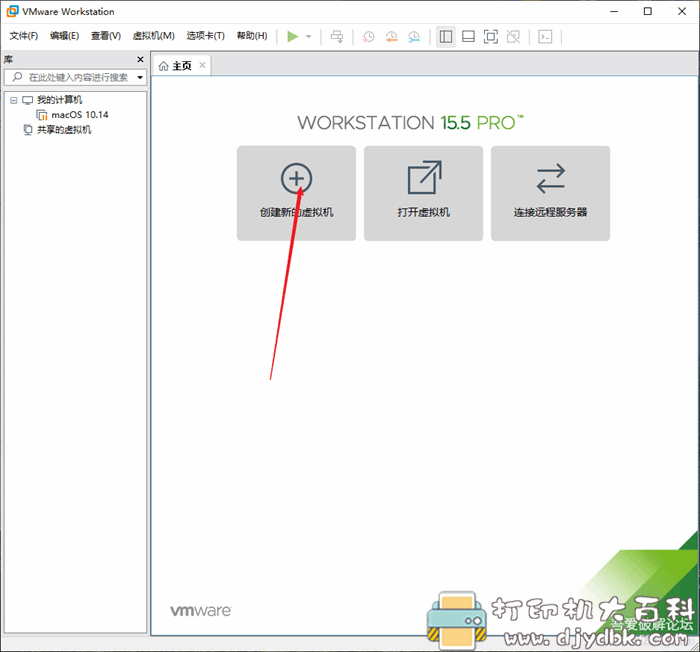Click the VMware Workstation title bar icon
This screenshot has width=700, height=652.
(12, 12)
